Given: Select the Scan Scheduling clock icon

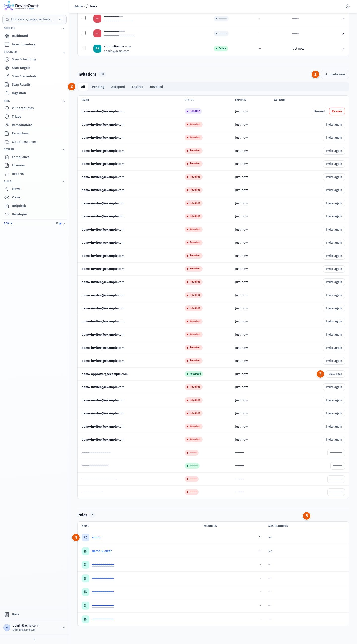Looking at the screenshot, I should (x=7, y=59).
